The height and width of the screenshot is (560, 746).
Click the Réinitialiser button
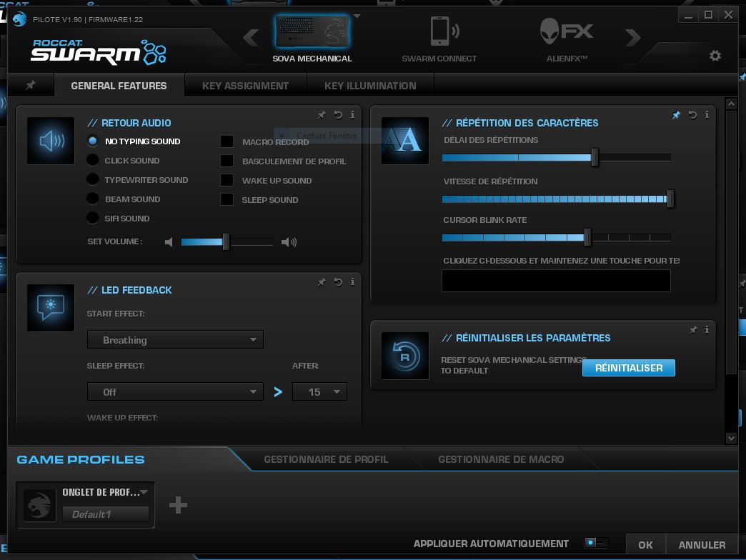click(x=628, y=367)
